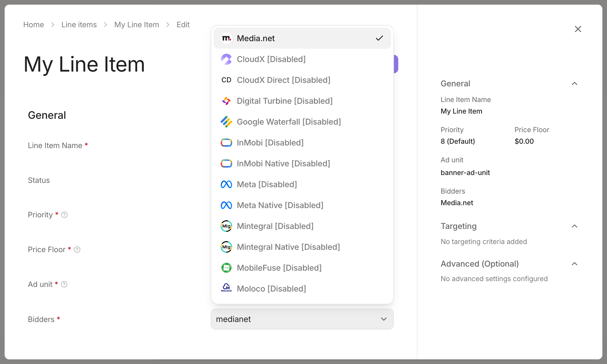This screenshot has width=607, height=364.
Task: Choose InMobi Native [Disabled] option
Action: coord(302,163)
